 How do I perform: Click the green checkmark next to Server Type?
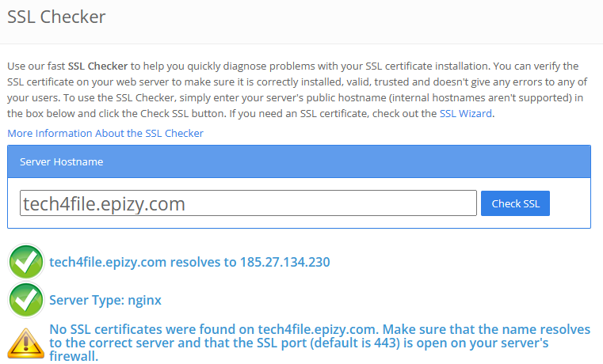point(25,300)
